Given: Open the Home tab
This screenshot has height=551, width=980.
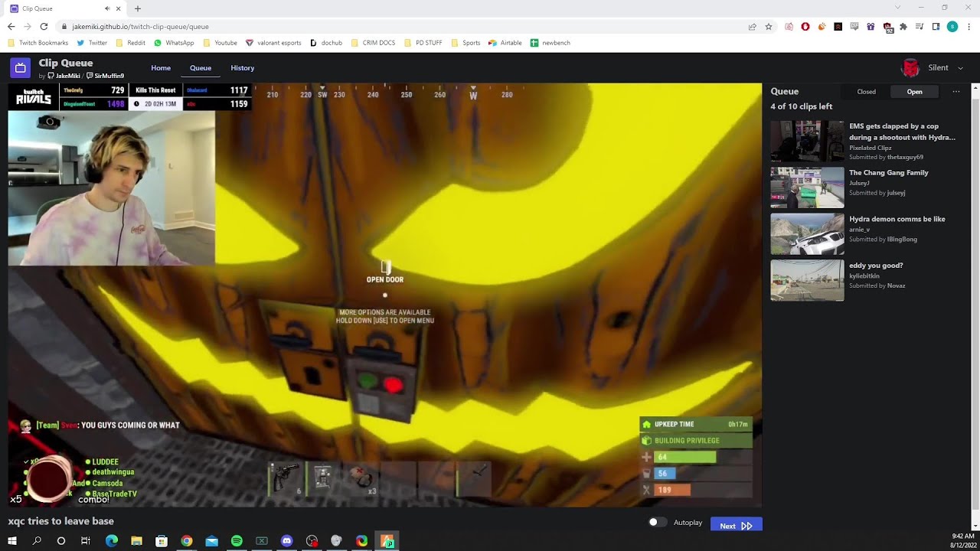Looking at the screenshot, I should [161, 68].
